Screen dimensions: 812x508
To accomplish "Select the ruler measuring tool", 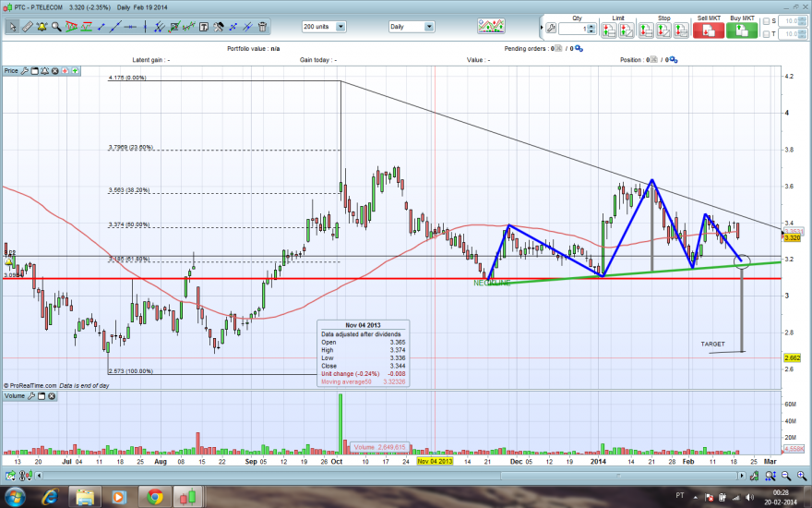I will point(28,27).
